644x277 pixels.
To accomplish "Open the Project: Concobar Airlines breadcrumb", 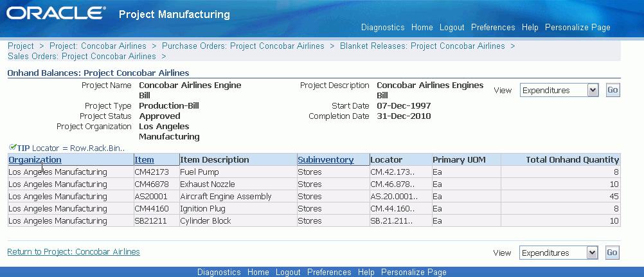I will point(98,46).
